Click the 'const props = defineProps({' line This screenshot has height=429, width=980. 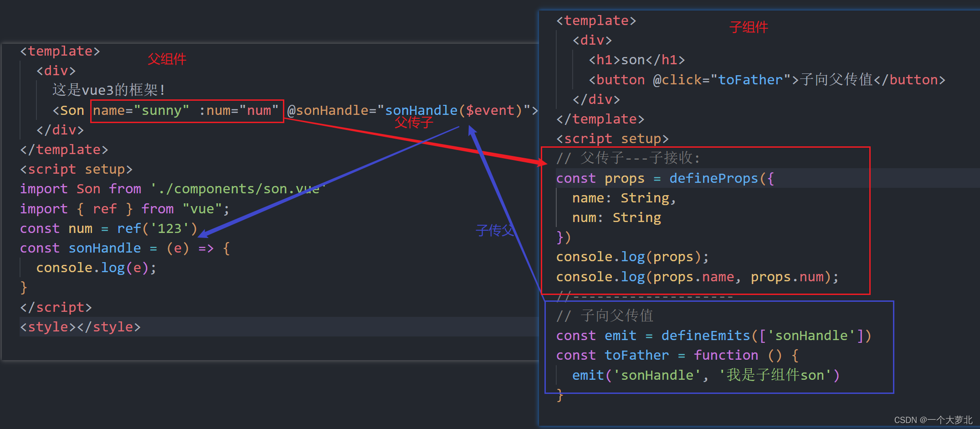coord(665,179)
